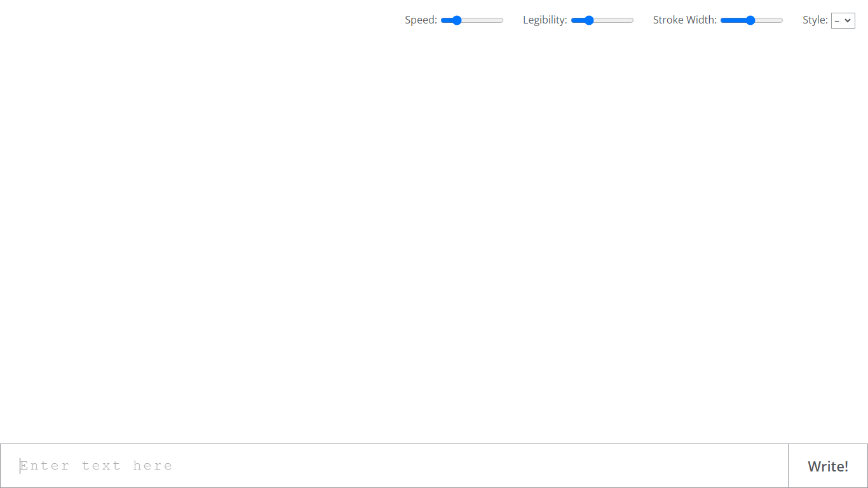The height and width of the screenshot is (488, 868).
Task: Click the Stroke Width slider knob
Action: 750,20
